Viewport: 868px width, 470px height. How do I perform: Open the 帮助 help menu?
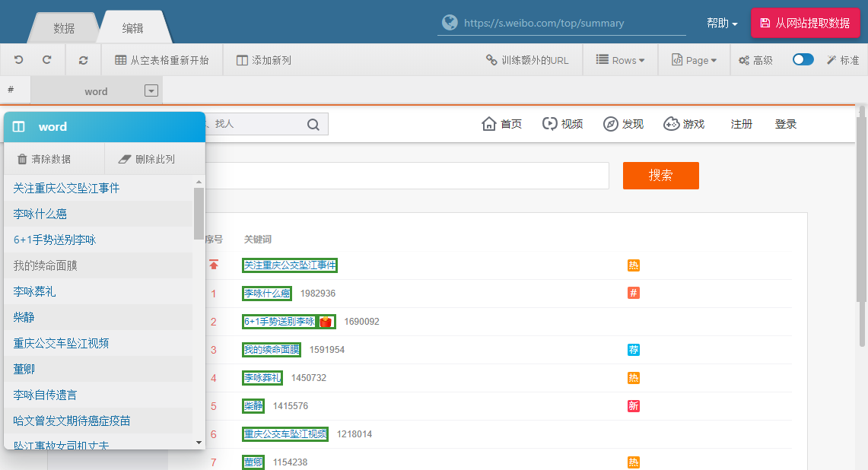click(722, 24)
